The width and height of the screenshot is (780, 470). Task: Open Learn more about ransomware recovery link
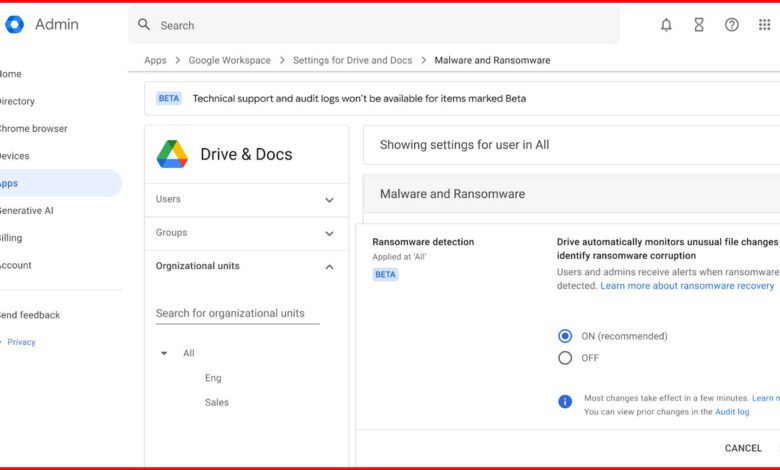point(687,286)
